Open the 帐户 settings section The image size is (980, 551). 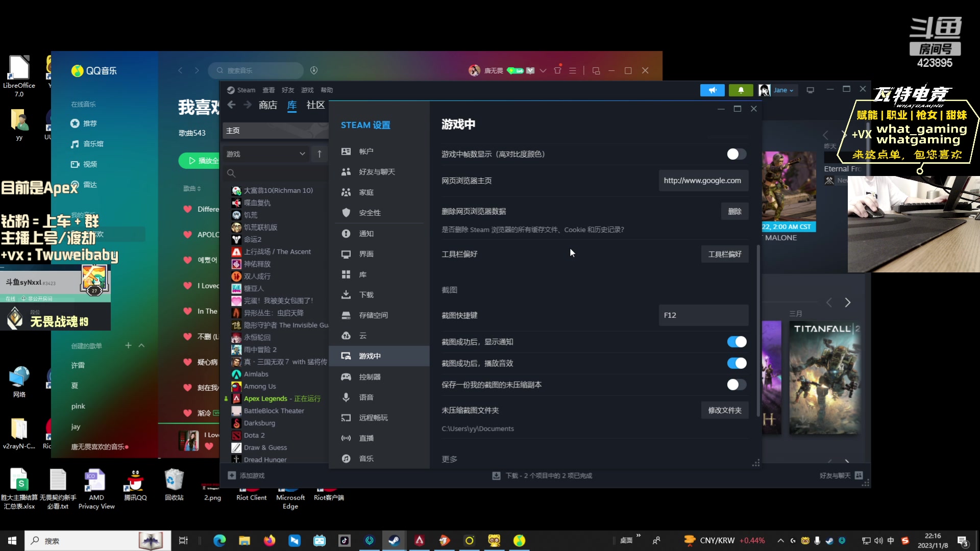point(379,152)
